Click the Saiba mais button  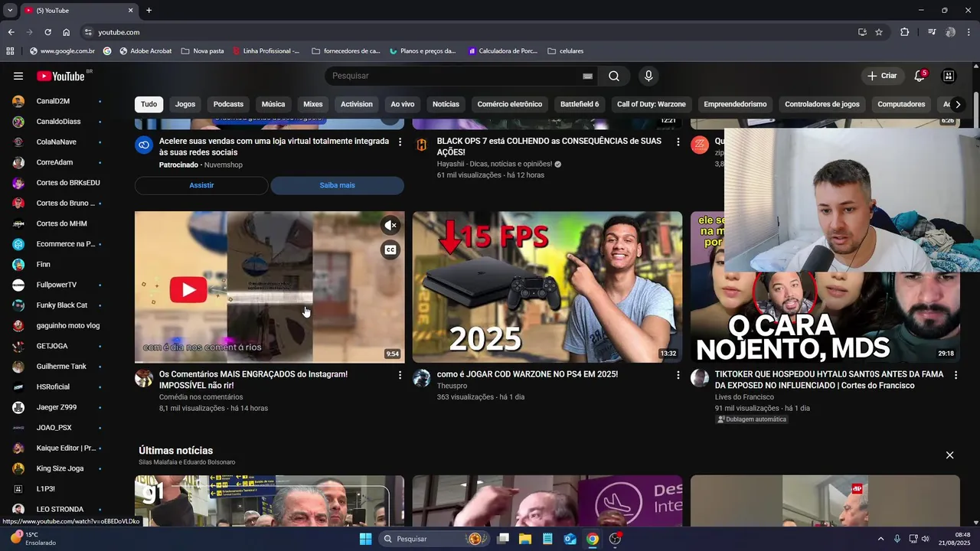click(337, 185)
